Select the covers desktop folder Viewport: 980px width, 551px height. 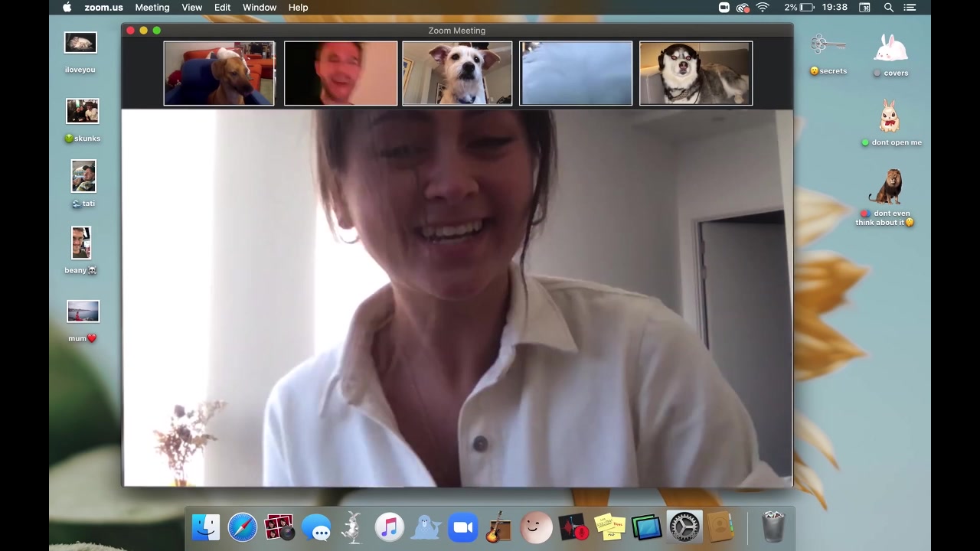(891, 55)
